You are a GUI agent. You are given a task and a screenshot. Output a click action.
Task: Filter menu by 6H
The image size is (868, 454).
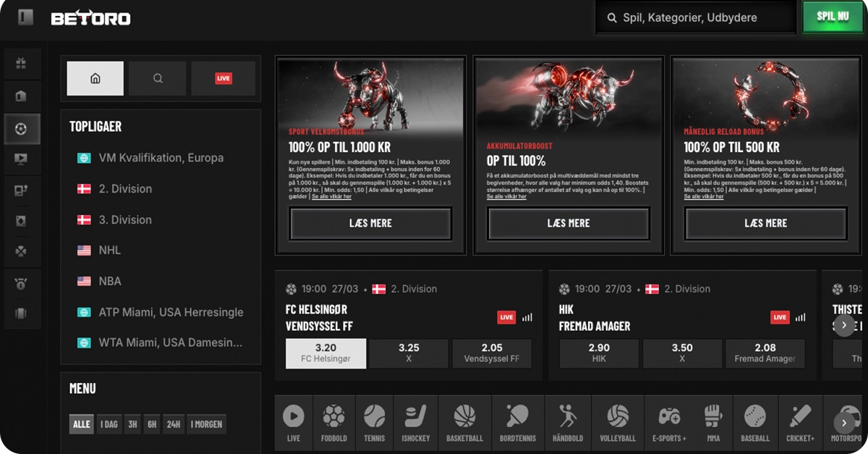tap(151, 424)
